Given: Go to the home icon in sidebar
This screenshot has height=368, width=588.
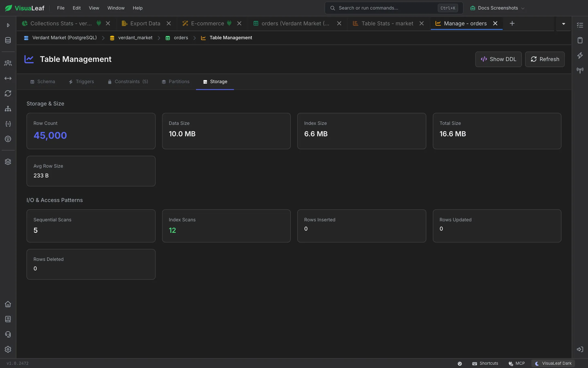Looking at the screenshot, I should (8, 304).
